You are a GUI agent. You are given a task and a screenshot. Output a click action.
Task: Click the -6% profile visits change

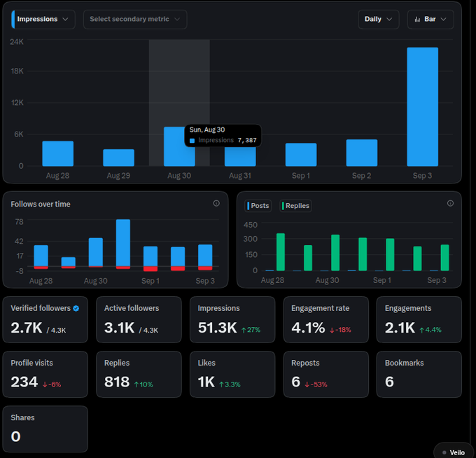pyautogui.click(x=52, y=384)
